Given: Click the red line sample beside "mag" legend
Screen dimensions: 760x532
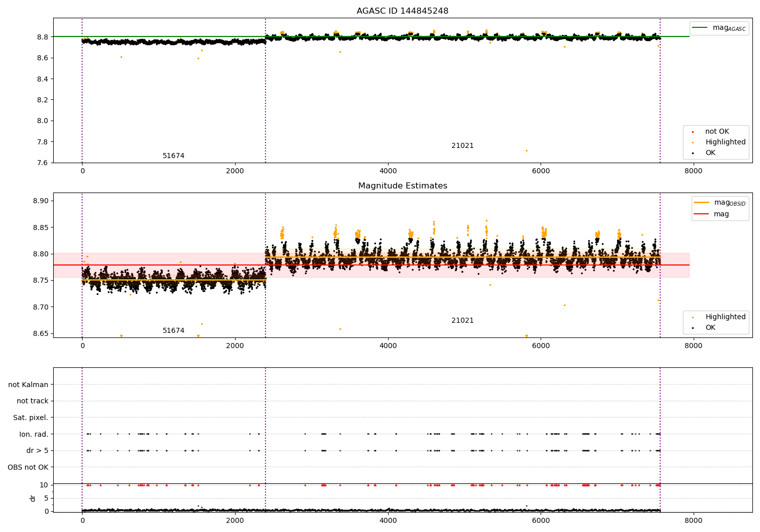Looking at the screenshot, I should [702, 214].
